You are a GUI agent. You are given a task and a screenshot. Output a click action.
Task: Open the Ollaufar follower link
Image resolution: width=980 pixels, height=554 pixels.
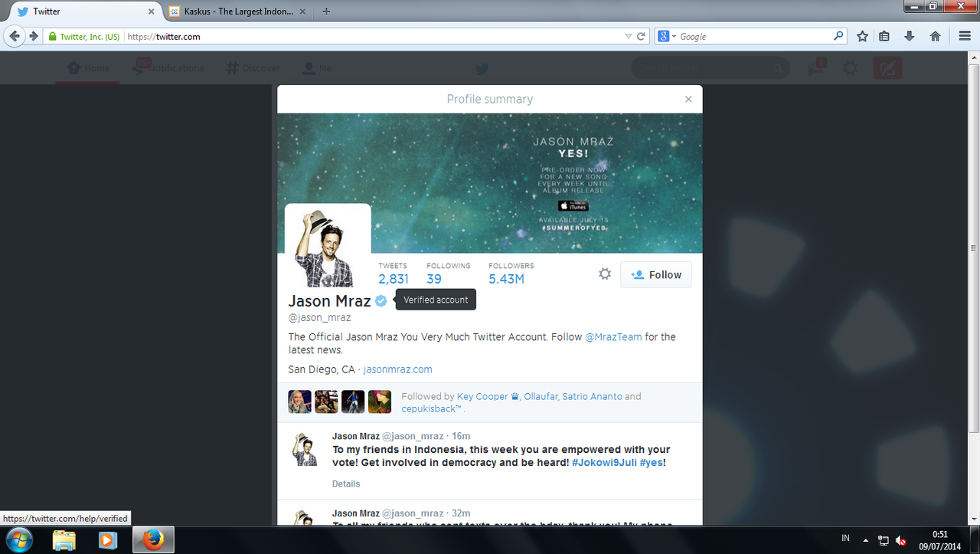(541, 396)
